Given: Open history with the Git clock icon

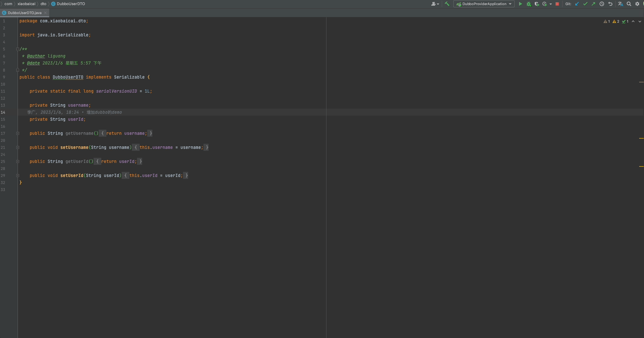Looking at the screenshot, I should click(602, 4).
